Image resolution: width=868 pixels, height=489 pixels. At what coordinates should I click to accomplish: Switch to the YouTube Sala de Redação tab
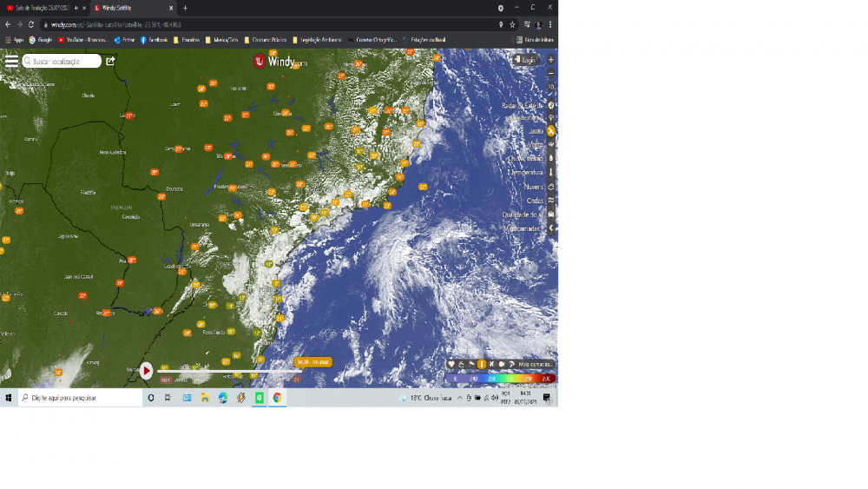click(40, 8)
